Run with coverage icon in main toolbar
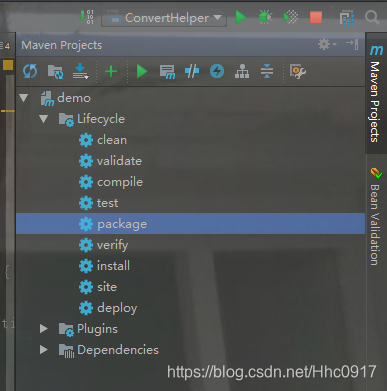 click(x=291, y=17)
